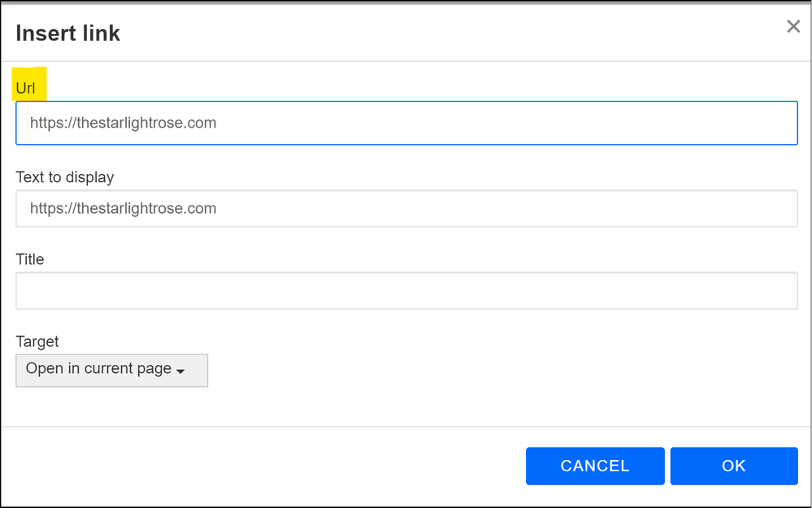This screenshot has width=812, height=508.
Task: Click the small caret arrow in Target dropdown
Action: (x=180, y=371)
